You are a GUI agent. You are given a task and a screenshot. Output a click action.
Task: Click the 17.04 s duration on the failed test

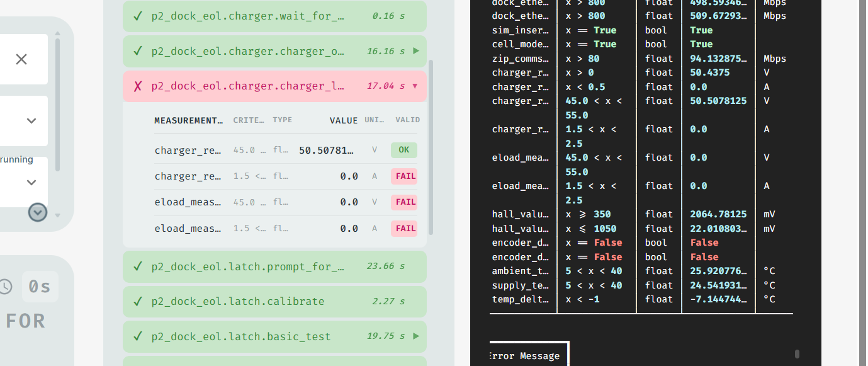386,86
